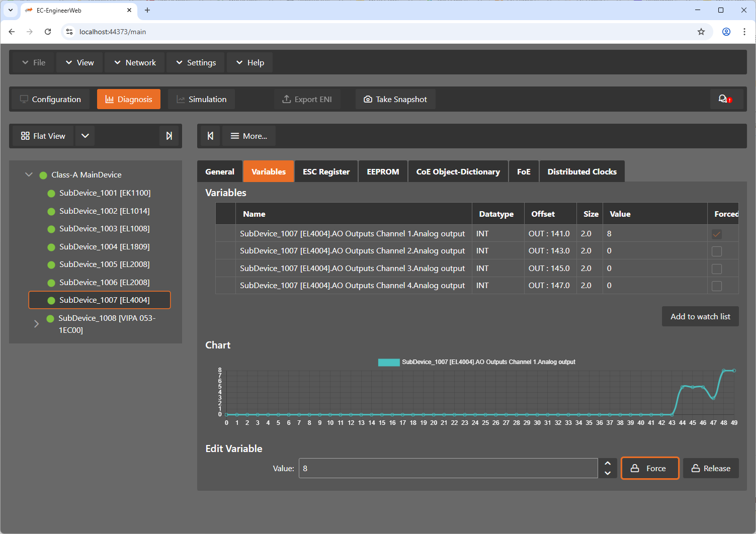Click the Take Snapshot button
This screenshot has width=756, height=534.
pos(395,99)
